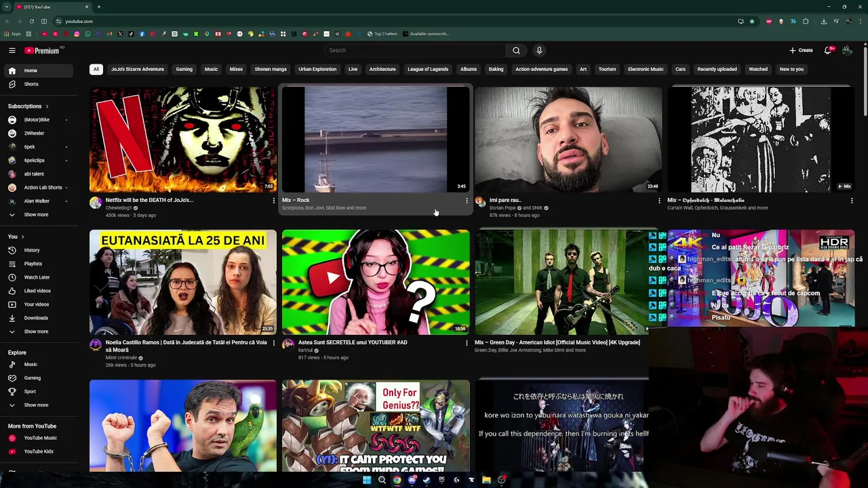Screen dimensions: 868x488
Task: Select the All filter chip
Action: coord(96,69)
